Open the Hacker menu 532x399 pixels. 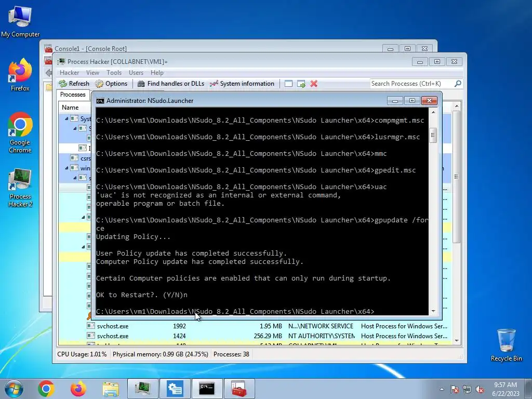click(69, 73)
